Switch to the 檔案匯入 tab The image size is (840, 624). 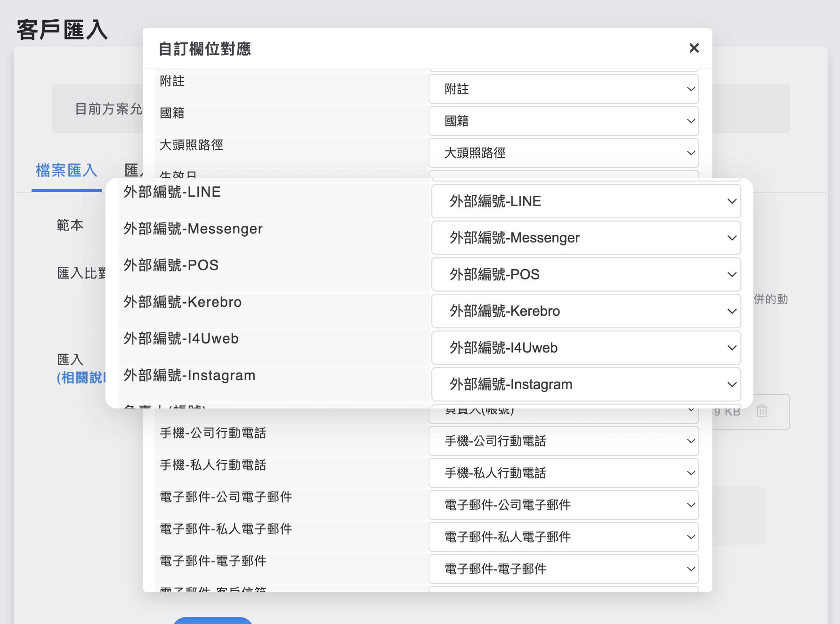click(66, 171)
